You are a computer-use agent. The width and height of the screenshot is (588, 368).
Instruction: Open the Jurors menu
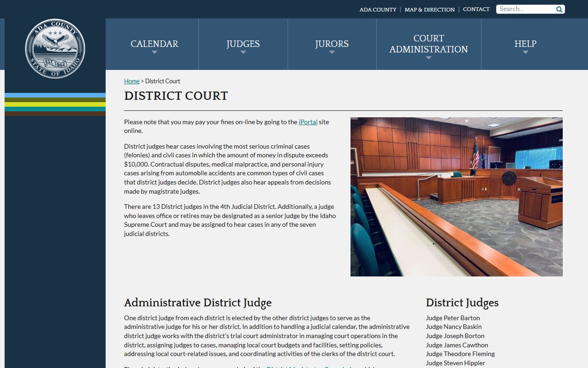pyautogui.click(x=332, y=44)
